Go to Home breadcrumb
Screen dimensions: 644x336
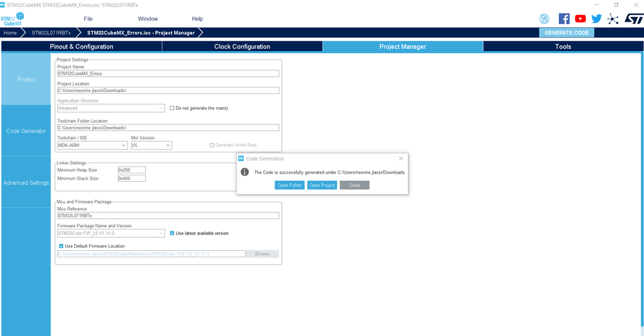click(10, 33)
